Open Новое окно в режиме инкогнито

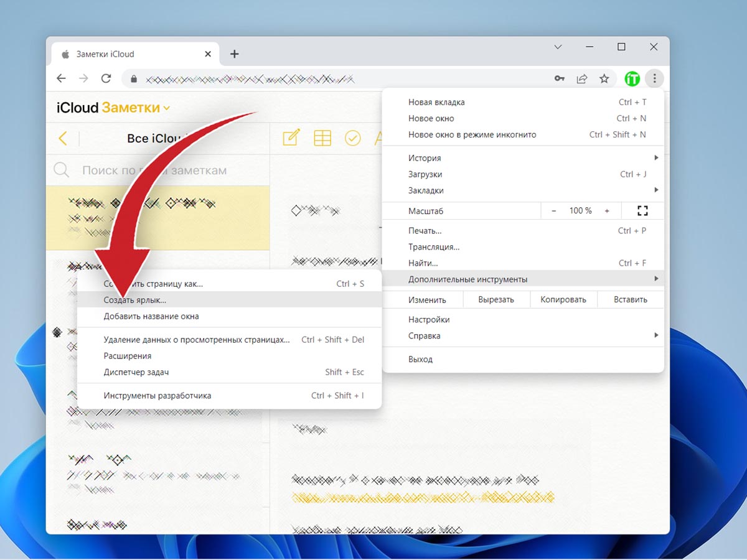523,134
